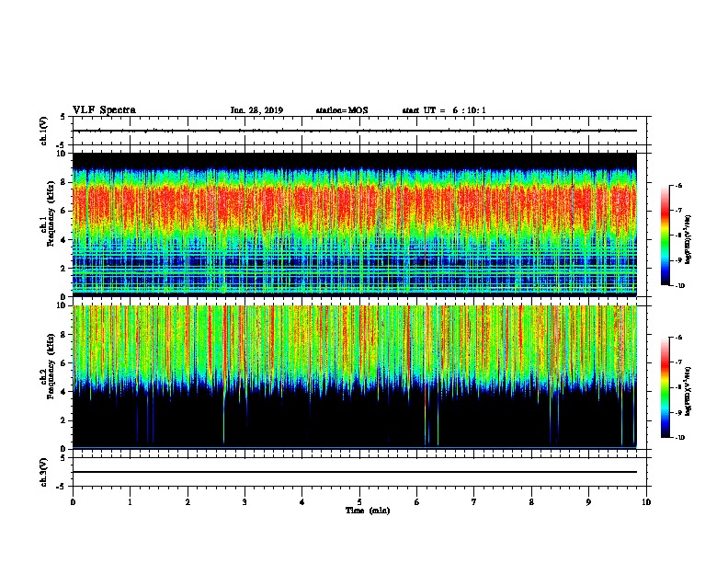Click the ch.1 spectrogram color scale bar

pos(665,236)
